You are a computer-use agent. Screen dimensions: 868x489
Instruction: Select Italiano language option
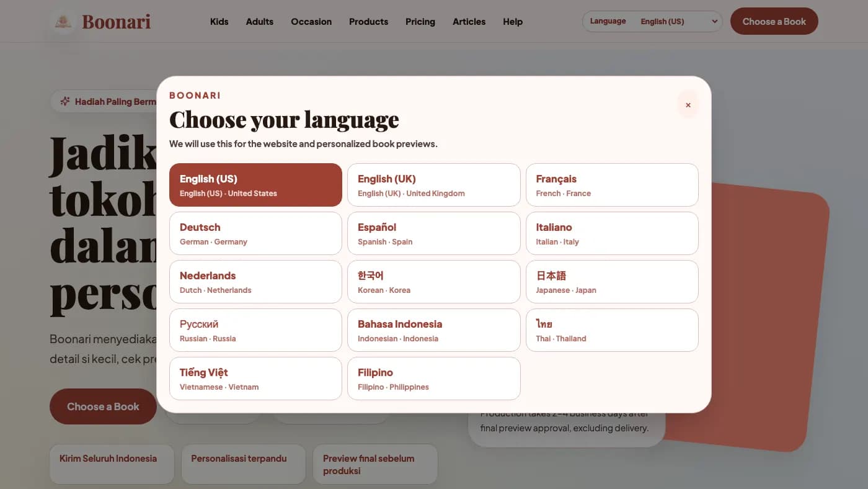612,233
